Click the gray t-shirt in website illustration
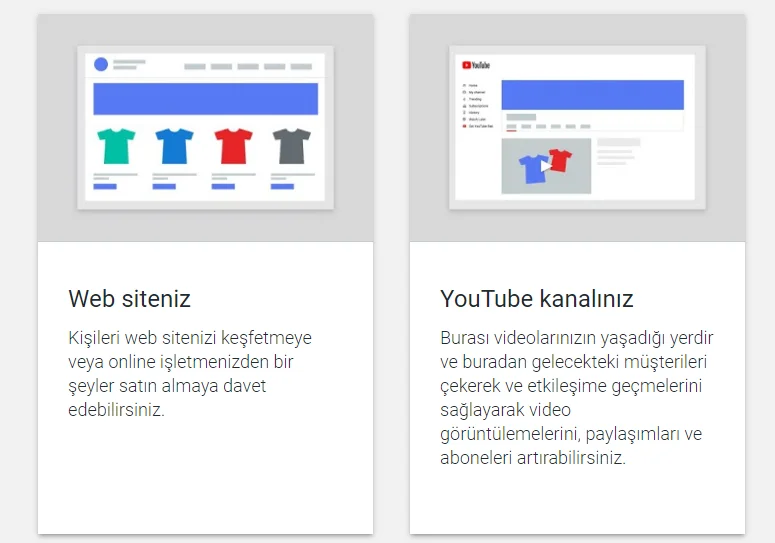775x543 pixels. [292, 146]
